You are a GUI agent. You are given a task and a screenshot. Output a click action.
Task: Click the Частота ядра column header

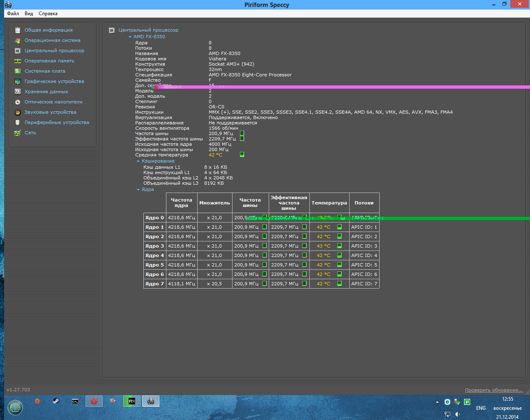point(181,203)
